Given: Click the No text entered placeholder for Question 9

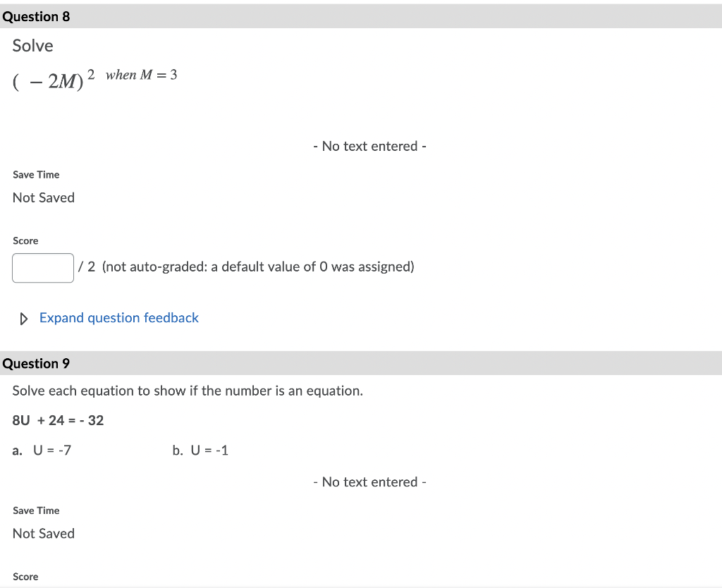Looking at the screenshot, I should [369, 482].
